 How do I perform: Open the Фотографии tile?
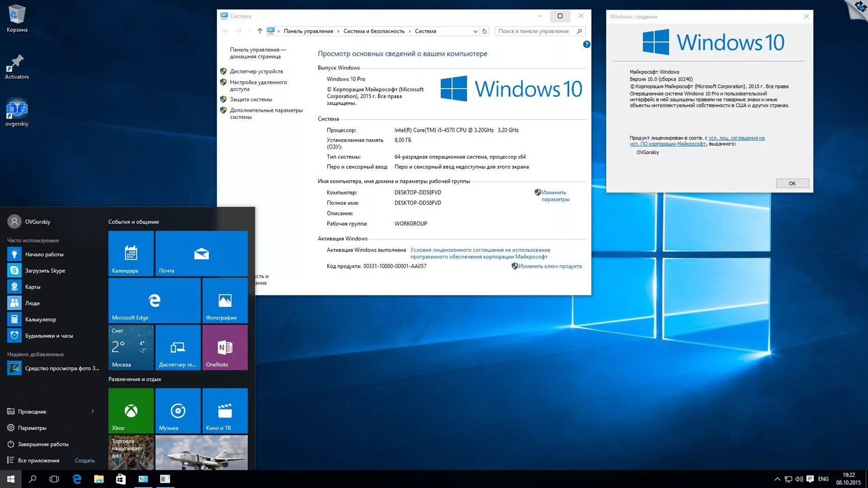click(x=225, y=300)
